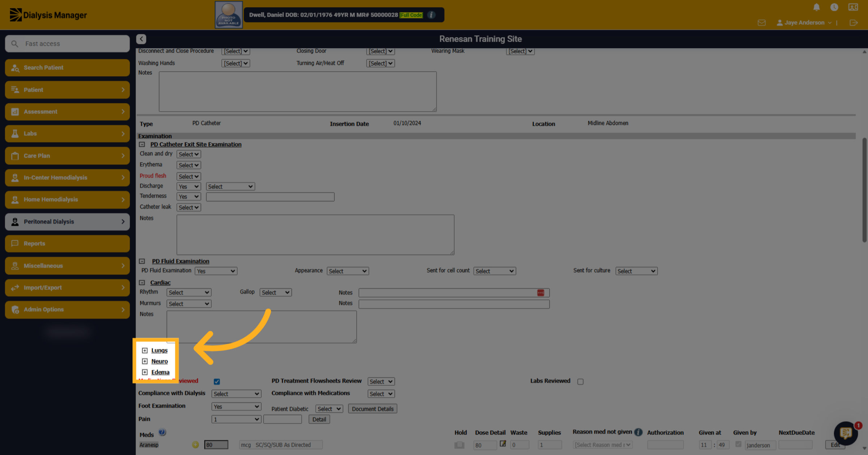This screenshot has height=455, width=868.
Task: Open the Clean and dry dropdown
Action: click(188, 154)
